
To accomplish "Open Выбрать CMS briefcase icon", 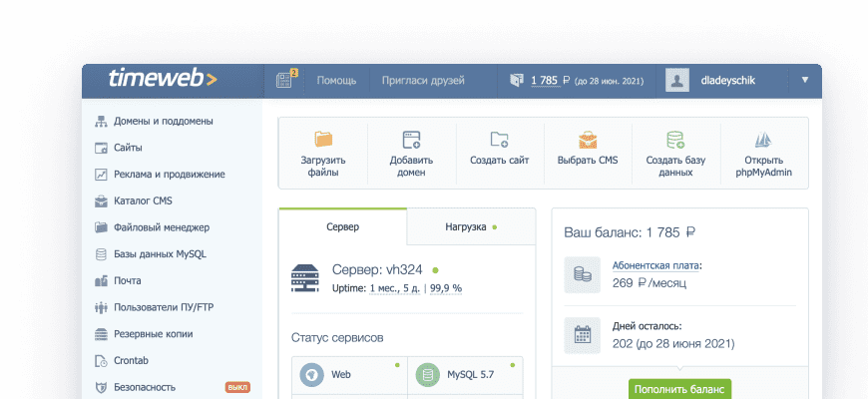I will click(x=588, y=140).
